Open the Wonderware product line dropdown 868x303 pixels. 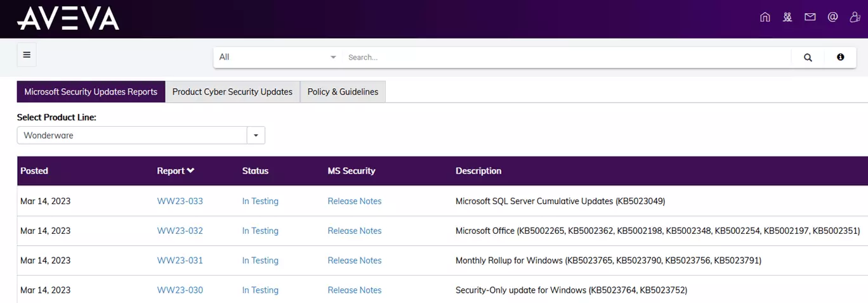256,135
